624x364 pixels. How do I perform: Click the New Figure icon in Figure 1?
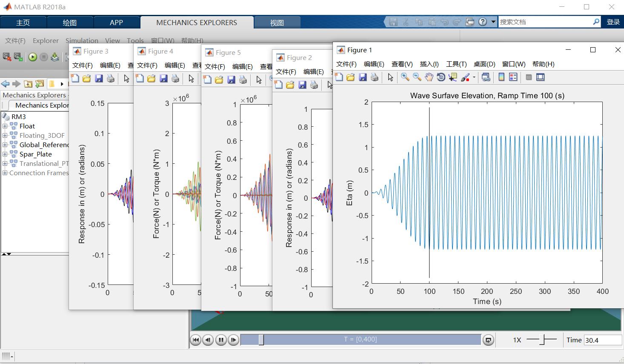(339, 77)
